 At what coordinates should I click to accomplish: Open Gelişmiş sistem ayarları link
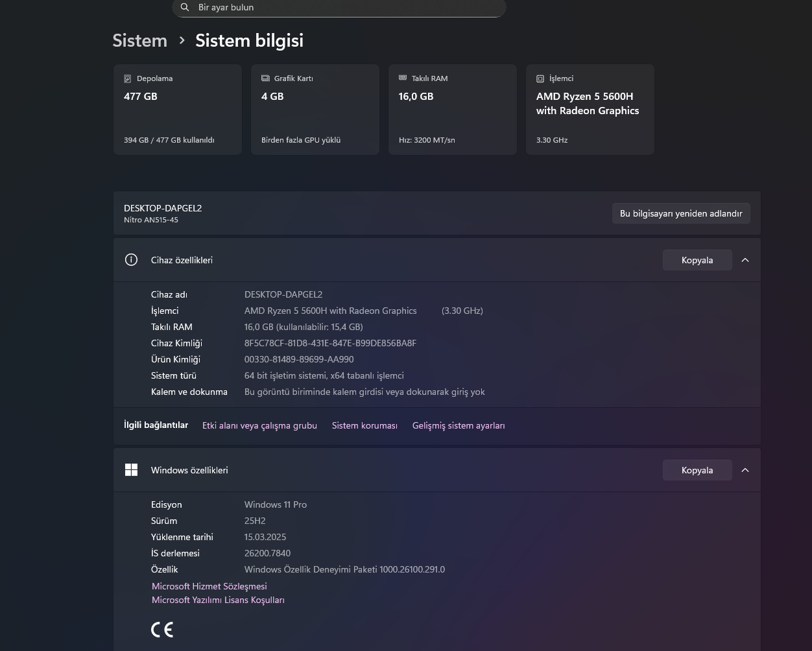(x=459, y=426)
